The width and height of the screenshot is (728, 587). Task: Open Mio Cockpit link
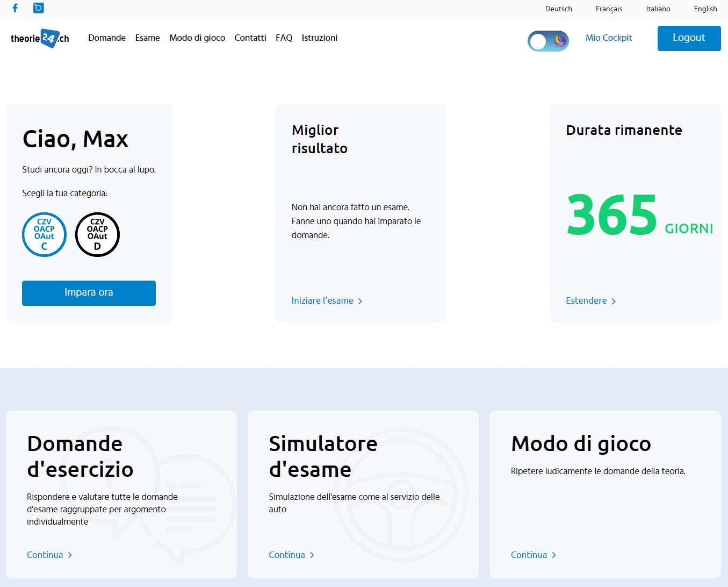point(608,38)
